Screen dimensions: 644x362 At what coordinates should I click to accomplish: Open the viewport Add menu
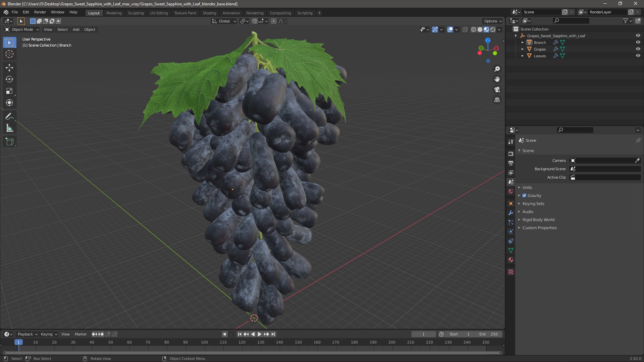(x=76, y=29)
